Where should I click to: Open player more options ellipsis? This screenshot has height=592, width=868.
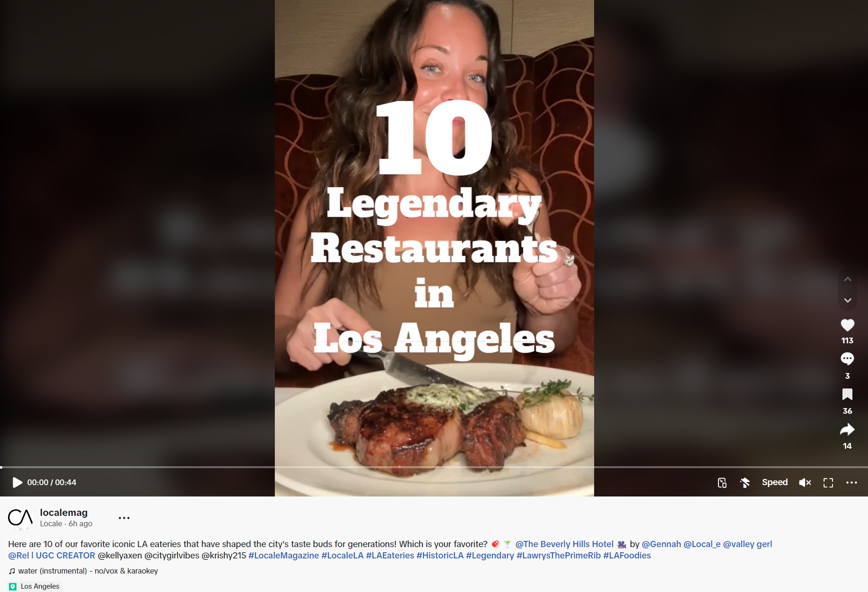click(851, 482)
